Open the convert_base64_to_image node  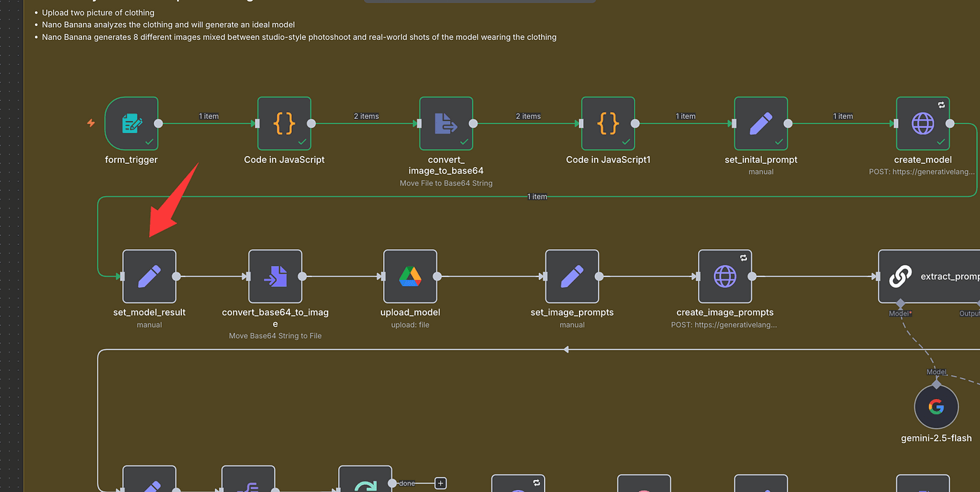pyautogui.click(x=275, y=276)
